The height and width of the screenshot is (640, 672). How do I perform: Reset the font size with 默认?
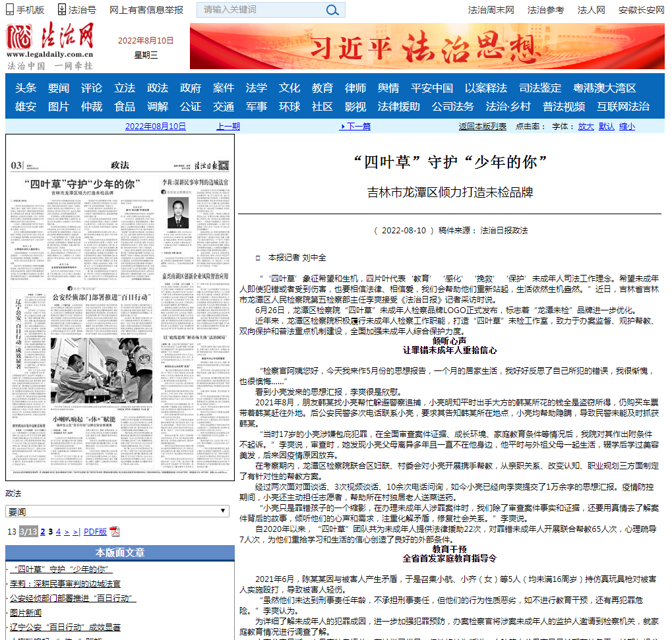point(606,127)
